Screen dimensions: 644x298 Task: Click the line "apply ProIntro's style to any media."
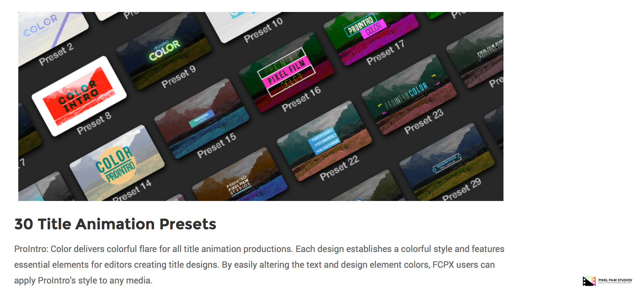coord(83,281)
